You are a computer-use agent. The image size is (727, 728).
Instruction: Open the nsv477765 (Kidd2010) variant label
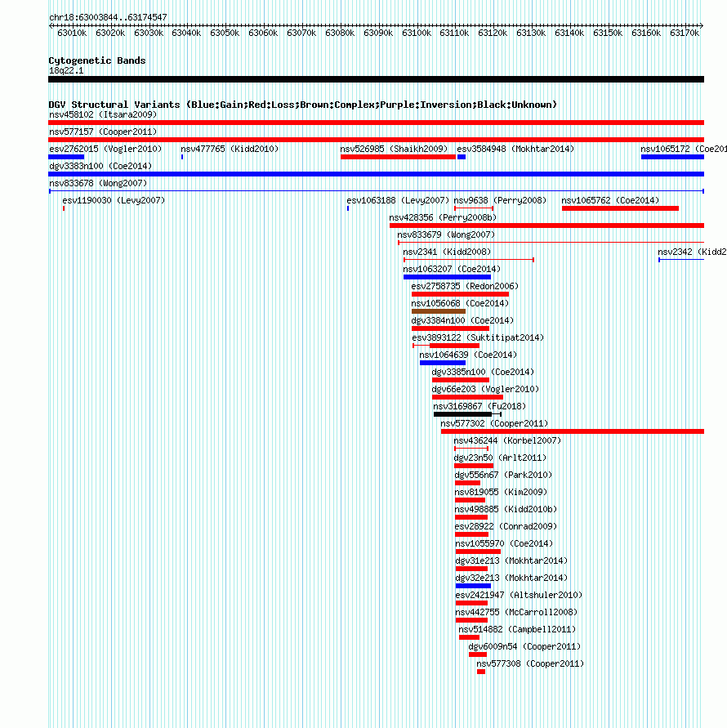click(x=230, y=149)
